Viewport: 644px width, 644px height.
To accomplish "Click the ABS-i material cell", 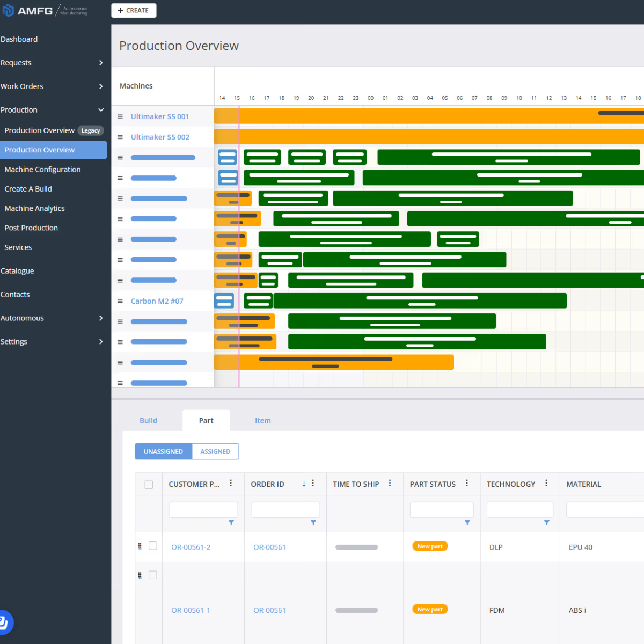I will [x=577, y=610].
